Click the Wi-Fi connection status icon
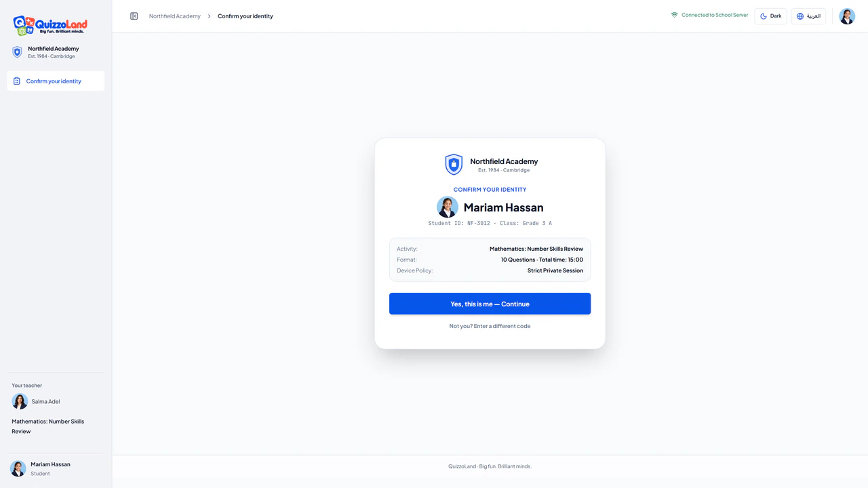The image size is (868, 488). (675, 15)
